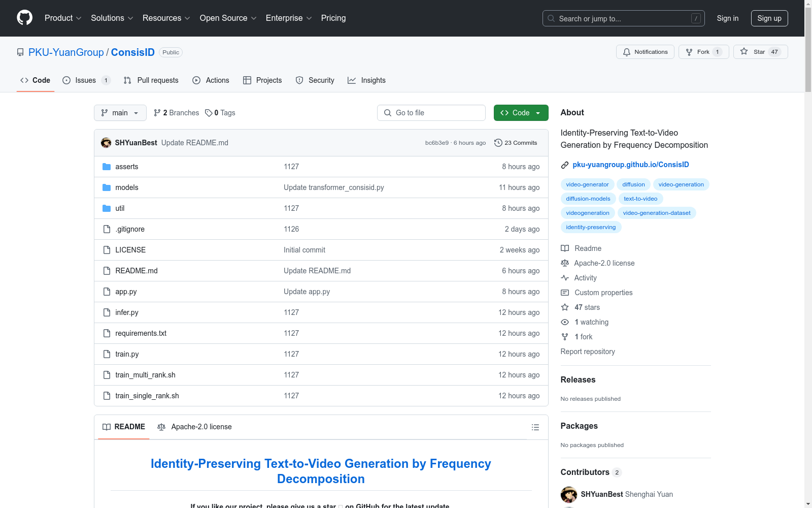The image size is (812, 508).
Task: Click the book icon next to Readme
Action: click(x=565, y=248)
